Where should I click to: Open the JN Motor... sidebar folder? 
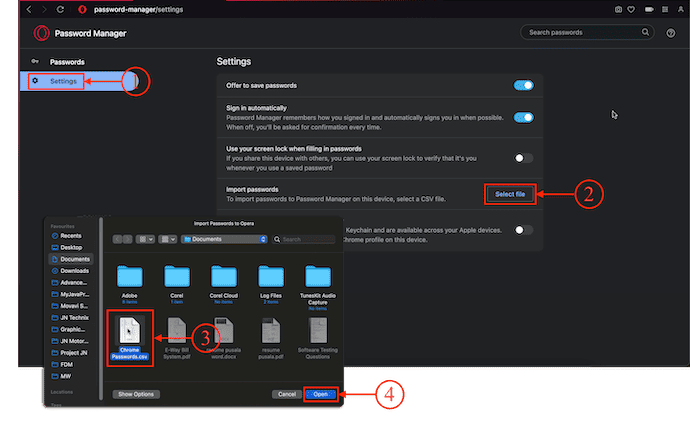[70, 341]
